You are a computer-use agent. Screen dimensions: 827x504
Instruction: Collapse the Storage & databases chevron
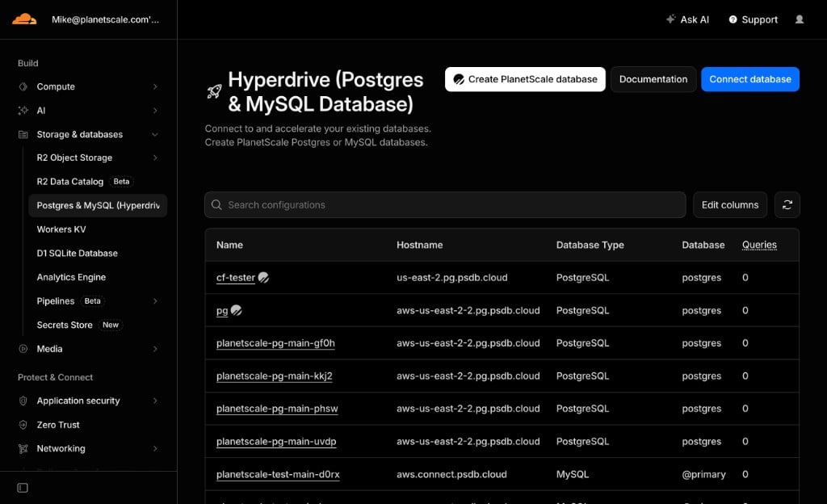pyautogui.click(x=155, y=134)
